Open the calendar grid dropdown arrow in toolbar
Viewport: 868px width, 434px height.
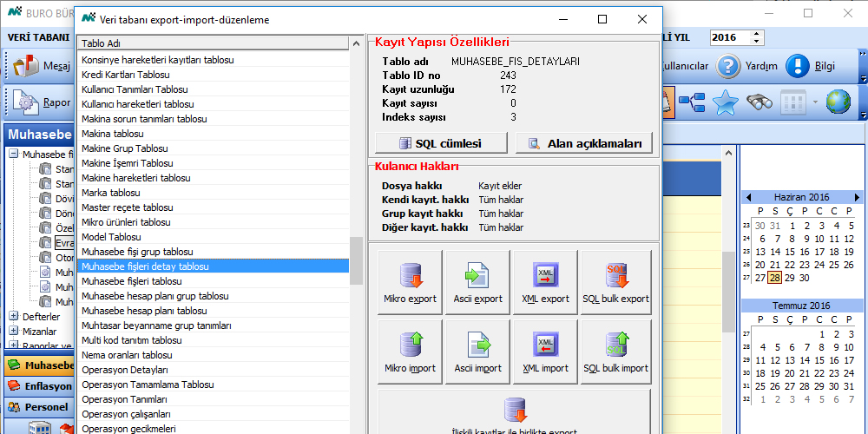click(815, 103)
